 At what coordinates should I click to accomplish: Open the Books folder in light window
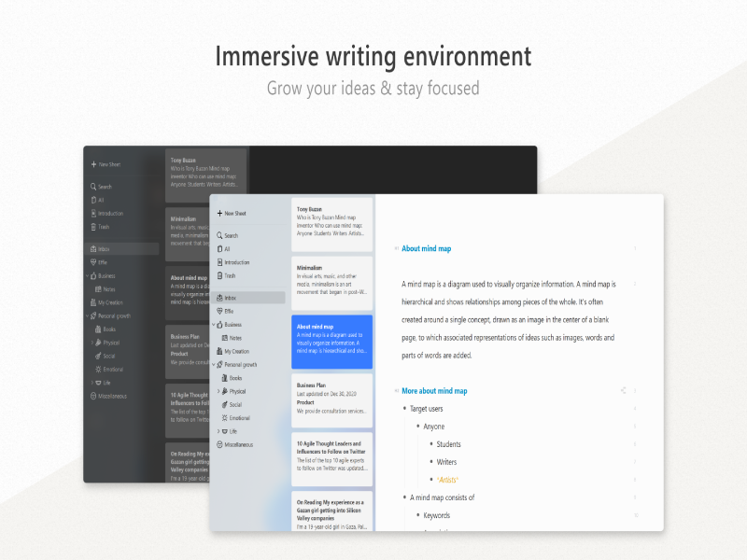pyautogui.click(x=232, y=378)
